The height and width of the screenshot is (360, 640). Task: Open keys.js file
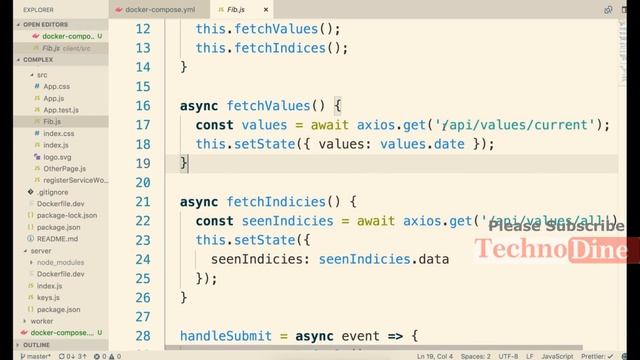pyautogui.click(x=48, y=298)
